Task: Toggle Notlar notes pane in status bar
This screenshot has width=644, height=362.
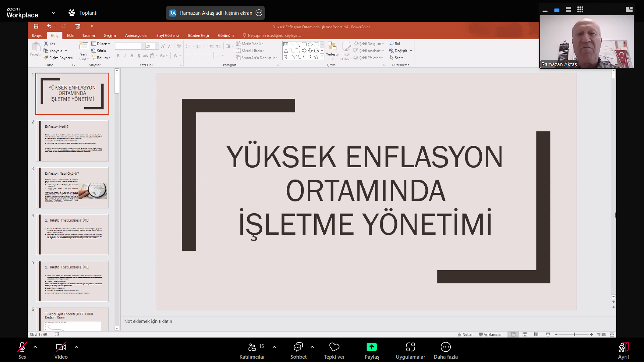Action: coord(465,335)
